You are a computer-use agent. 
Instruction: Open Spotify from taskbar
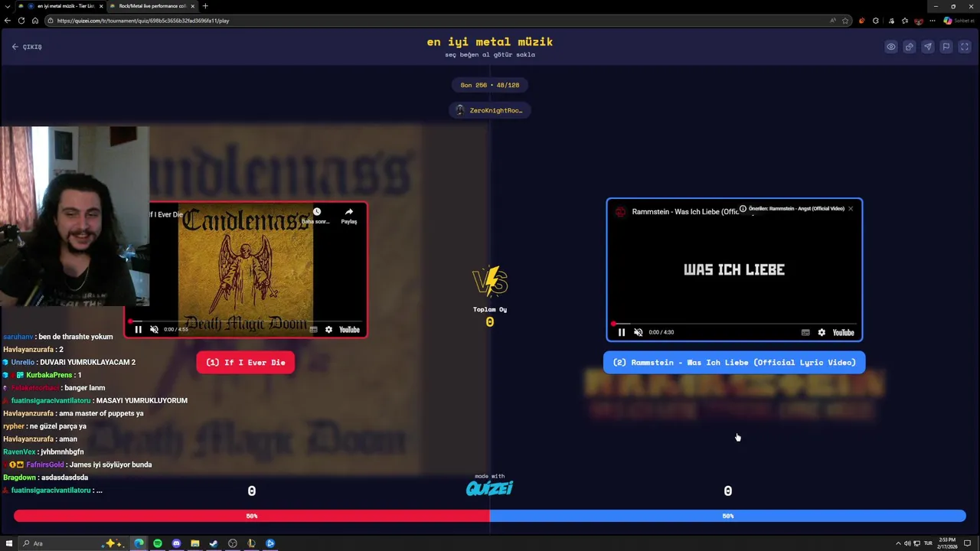pos(158,543)
